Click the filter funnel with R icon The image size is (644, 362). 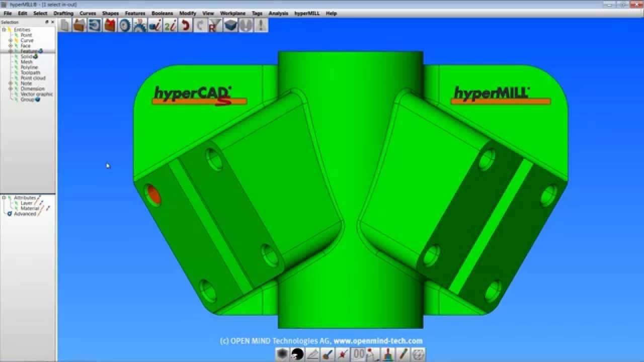point(215,25)
